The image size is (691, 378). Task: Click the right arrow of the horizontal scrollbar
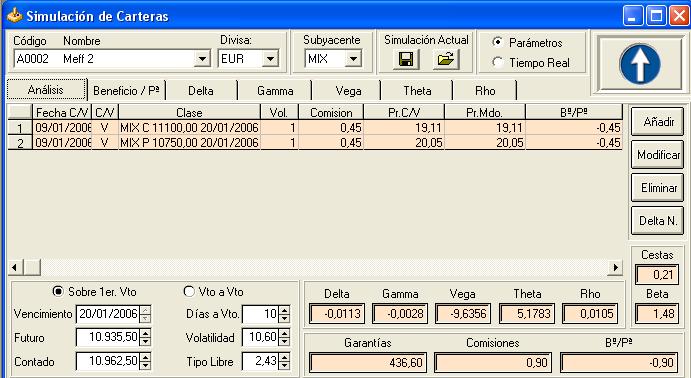[615, 267]
